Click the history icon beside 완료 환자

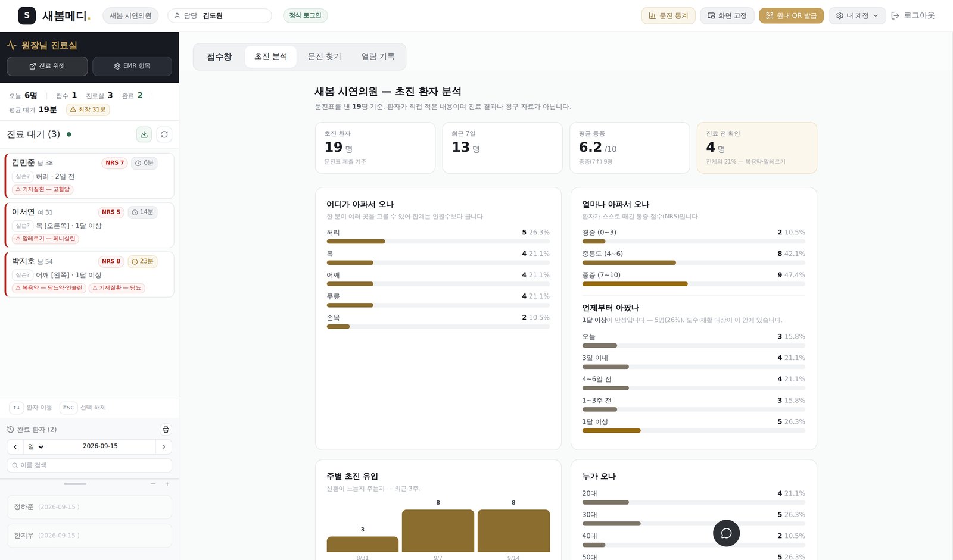[x=11, y=430]
